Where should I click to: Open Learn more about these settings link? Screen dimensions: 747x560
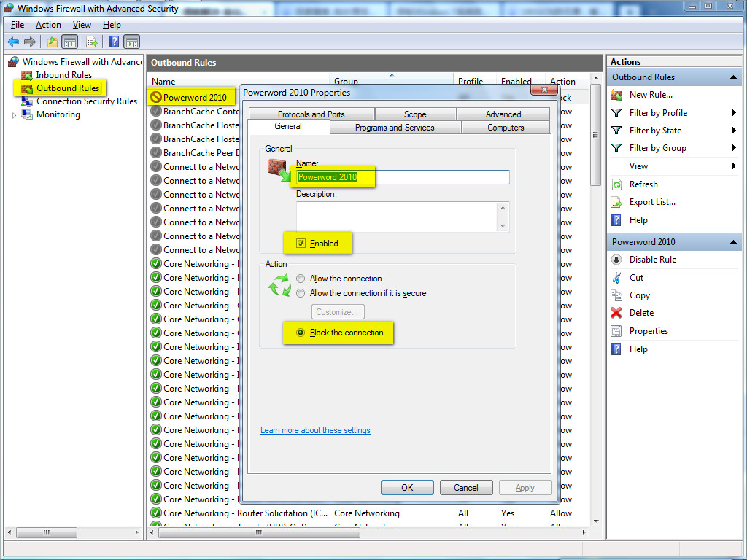pos(315,430)
